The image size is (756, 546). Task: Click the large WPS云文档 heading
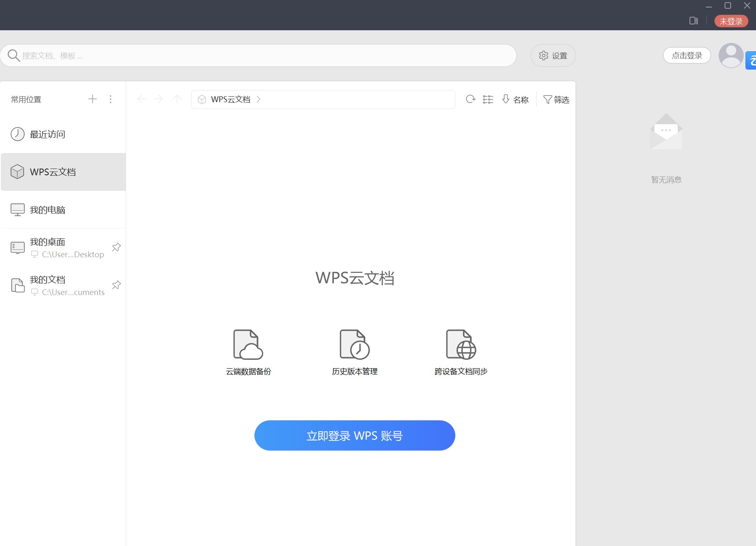pos(355,278)
